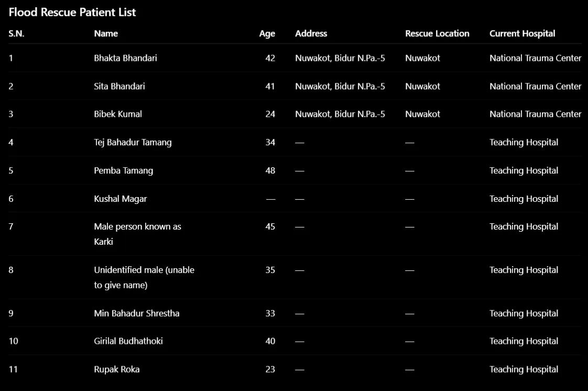Select the S.N. column header
The width and height of the screenshot is (588, 391).
[16, 34]
